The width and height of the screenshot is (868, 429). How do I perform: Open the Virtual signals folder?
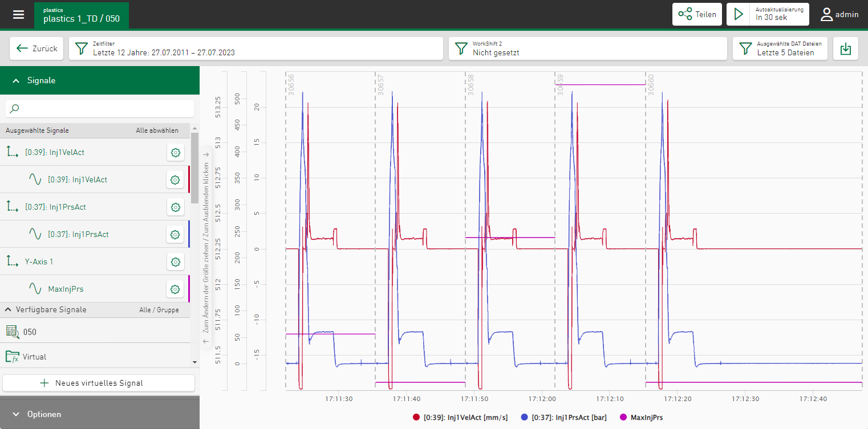click(x=13, y=357)
